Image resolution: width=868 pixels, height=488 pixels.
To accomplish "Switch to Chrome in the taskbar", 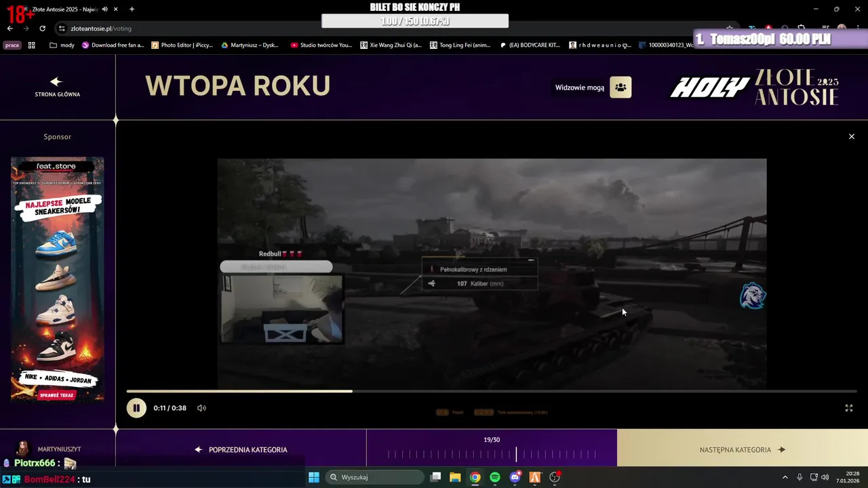I will click(x=475, y=477).
